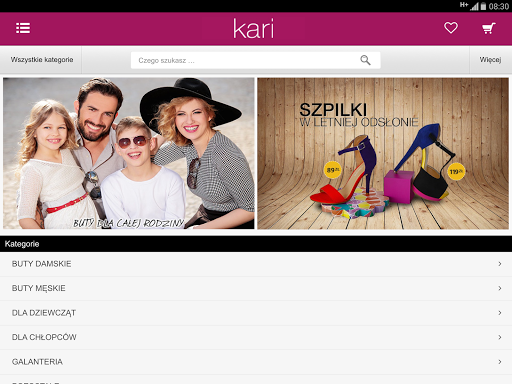Open the Więcej button
This screenshot has height=384, width=512.
490,60
